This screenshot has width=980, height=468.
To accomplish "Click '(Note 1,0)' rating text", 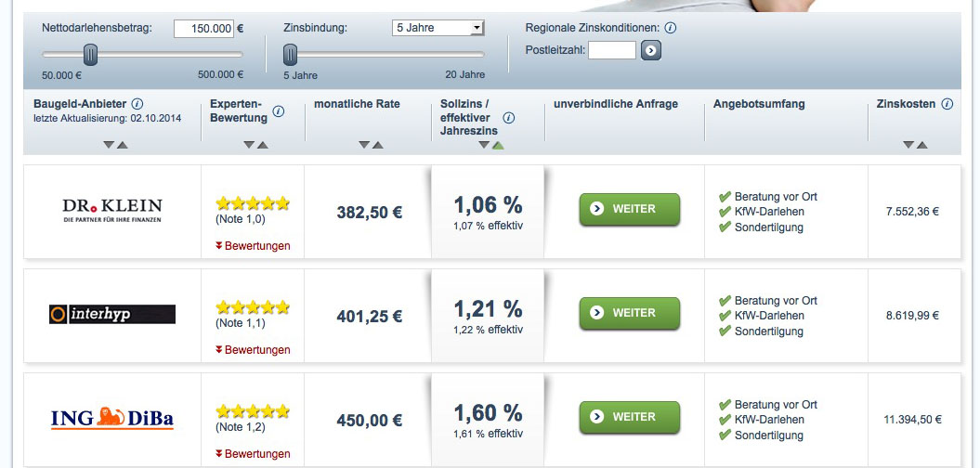I will click(x=241, y=220).
